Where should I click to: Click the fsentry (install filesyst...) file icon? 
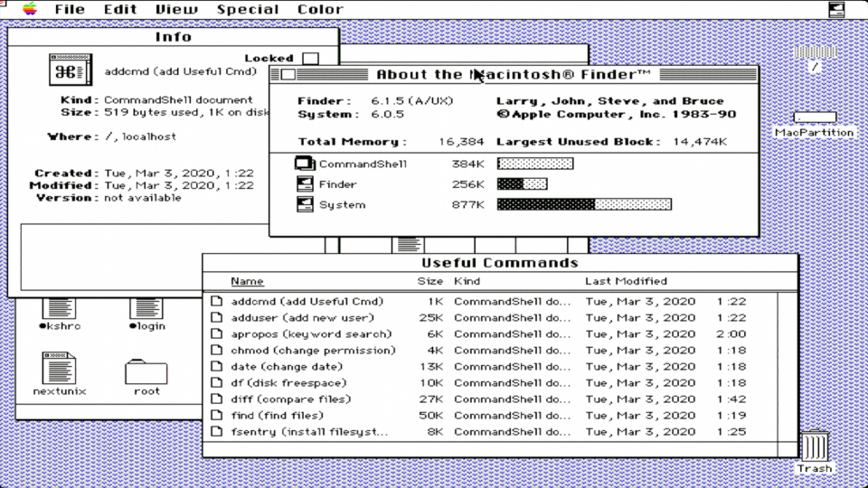[x=216, y=432]
